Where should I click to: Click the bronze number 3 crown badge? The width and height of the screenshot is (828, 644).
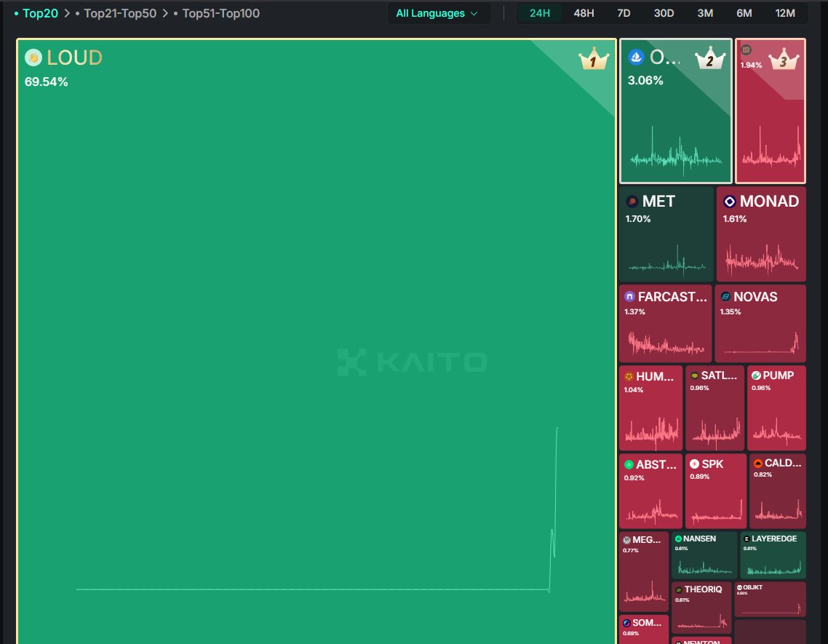pyautogui.click(x=784, y=59)
